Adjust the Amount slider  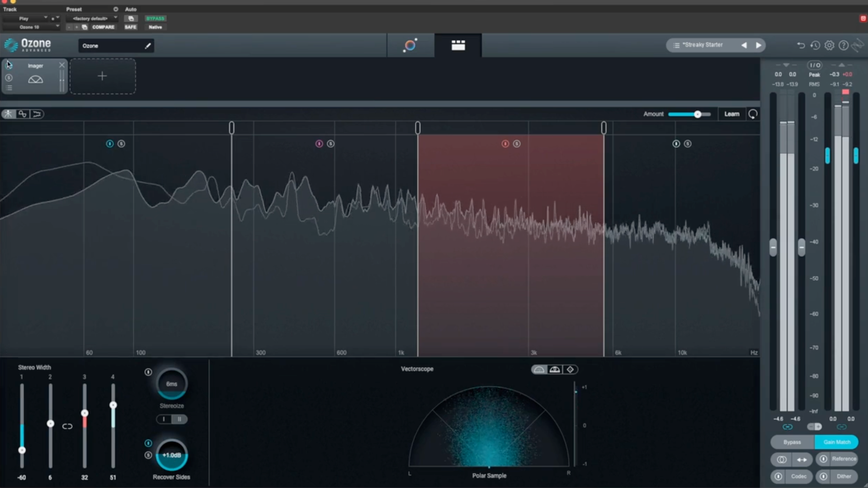click(x=697, y=114)
